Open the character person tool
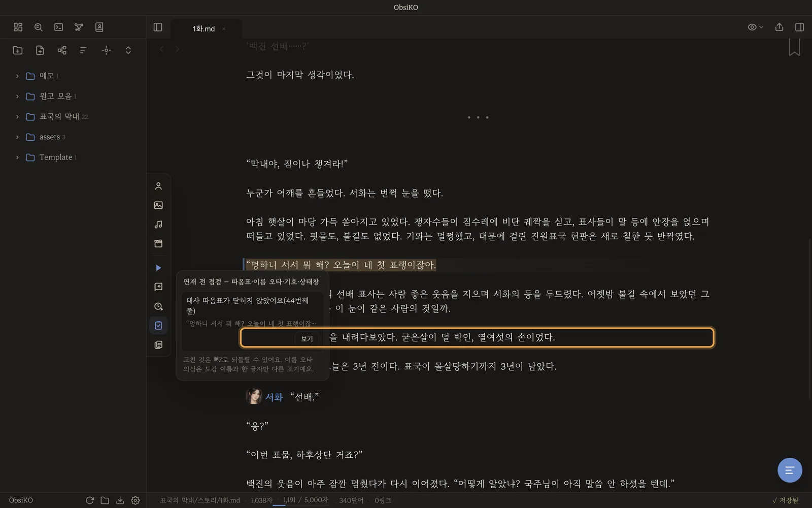This screenshot has width=812, height=508. click(x=158, y=186)
